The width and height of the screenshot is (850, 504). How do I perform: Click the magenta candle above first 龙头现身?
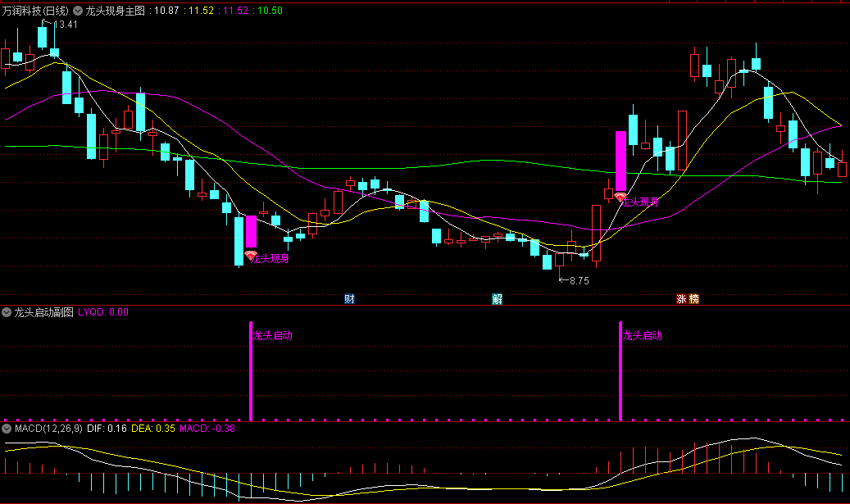pos(251,231)
